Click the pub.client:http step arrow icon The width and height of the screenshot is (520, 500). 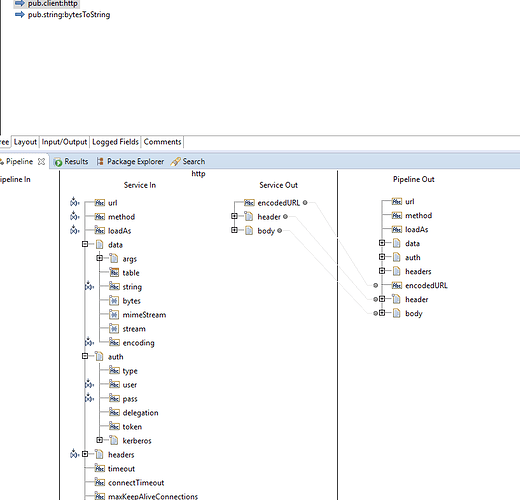tap(20, 3)
